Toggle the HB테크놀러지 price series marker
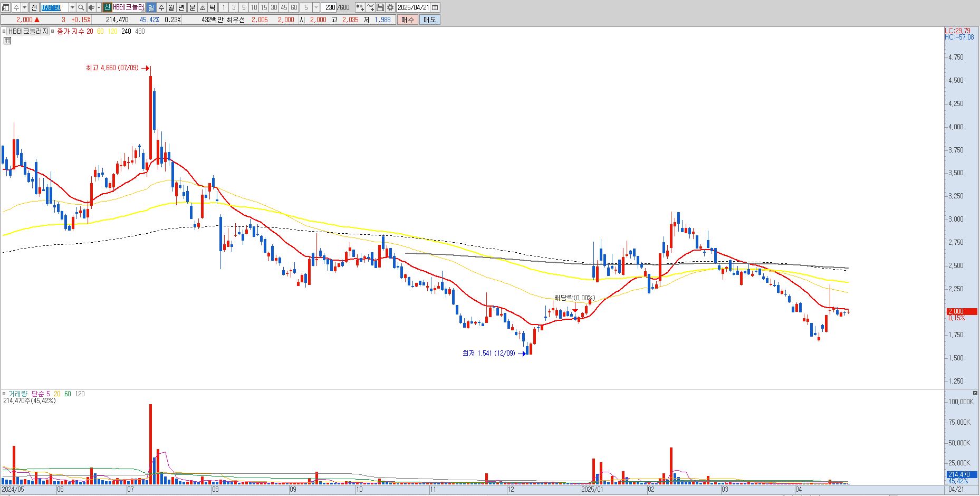This screenshot has height=496, width=980. pyautogui.click(x=4, y=32)
